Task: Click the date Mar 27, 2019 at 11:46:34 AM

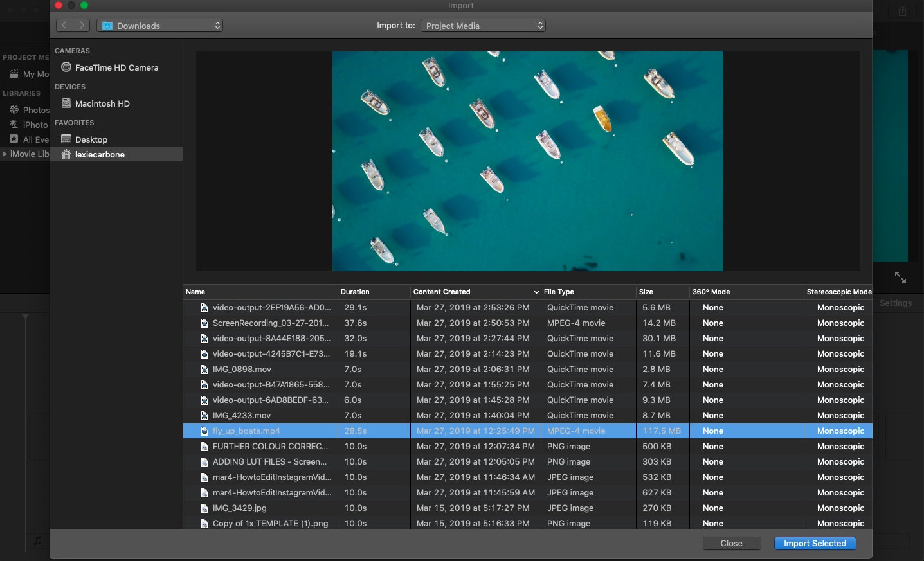Action: coord(476,477)
